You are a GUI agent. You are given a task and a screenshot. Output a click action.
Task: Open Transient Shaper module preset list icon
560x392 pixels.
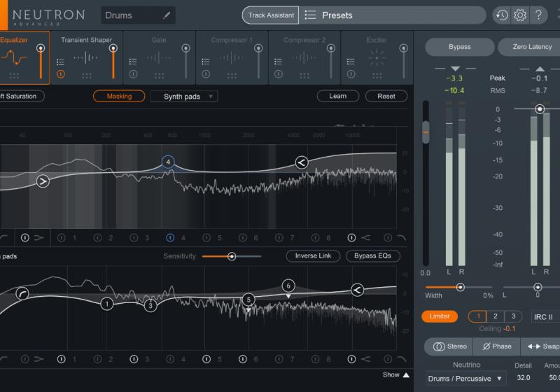pyautogui.click(x=61, y=62)
